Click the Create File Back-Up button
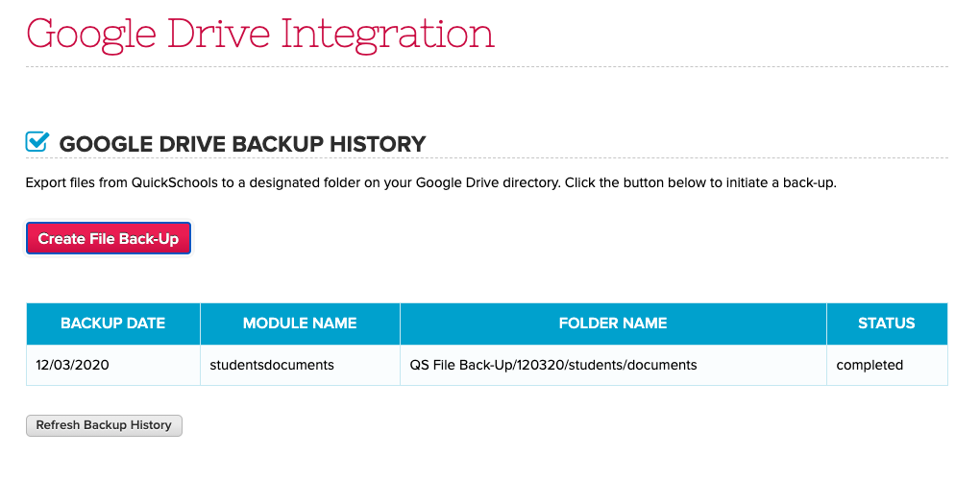Screen dimensions: 980x480 click(109, 238)
